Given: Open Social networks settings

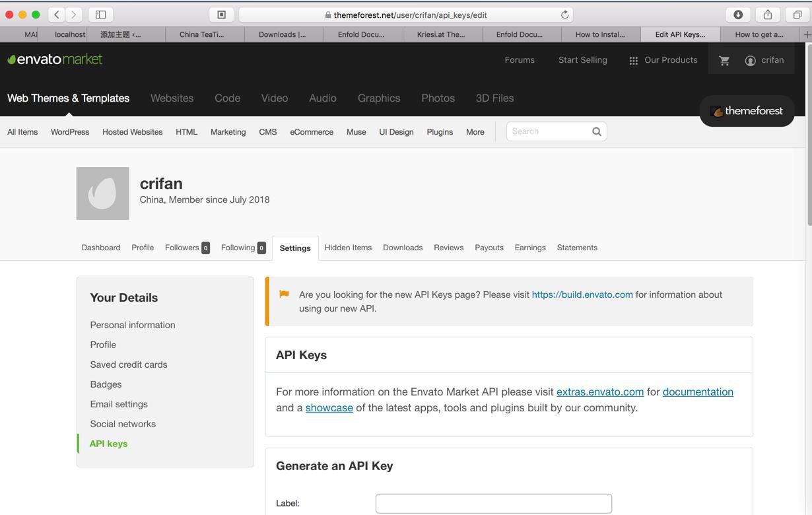Looking at the screenshot, I should [x=123, y=424].
